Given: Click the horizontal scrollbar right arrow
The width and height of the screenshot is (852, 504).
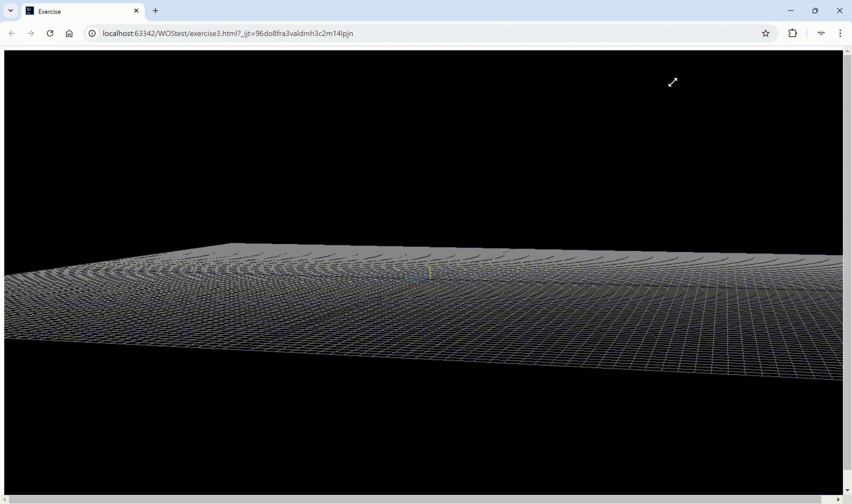Looking at the screenshot, I should click(x=838, y=499).
